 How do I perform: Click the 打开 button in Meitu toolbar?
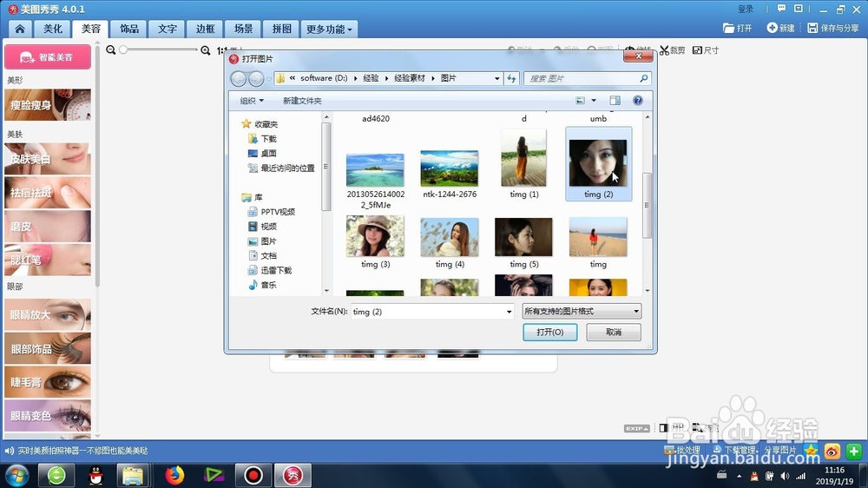[737, 28]
